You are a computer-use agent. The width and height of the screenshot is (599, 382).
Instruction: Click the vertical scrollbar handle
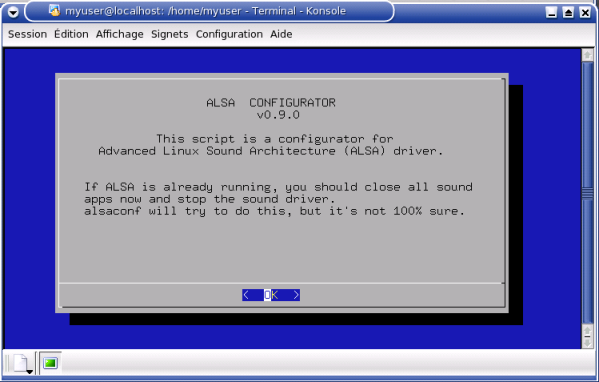pyautogui.click(x=588, y=193)
